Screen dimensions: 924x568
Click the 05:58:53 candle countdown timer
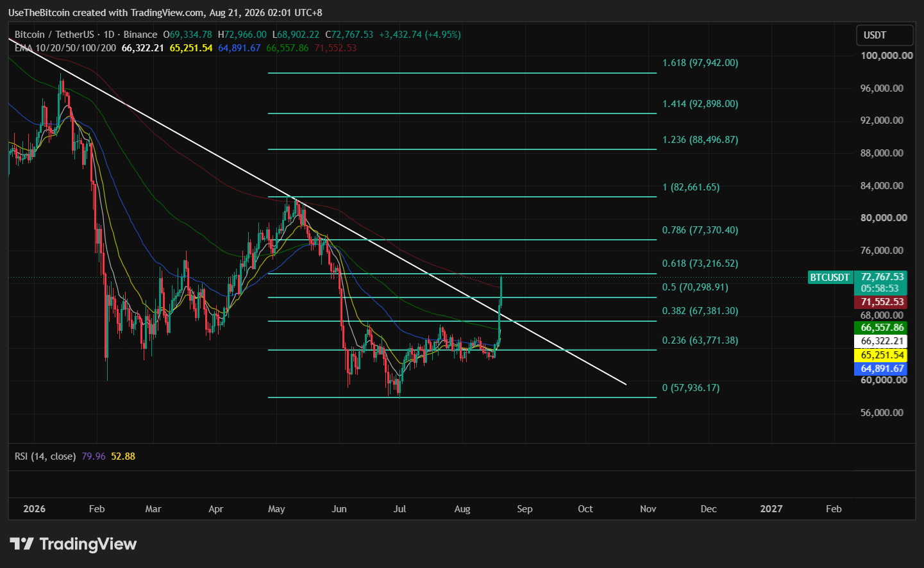(880, 288)
